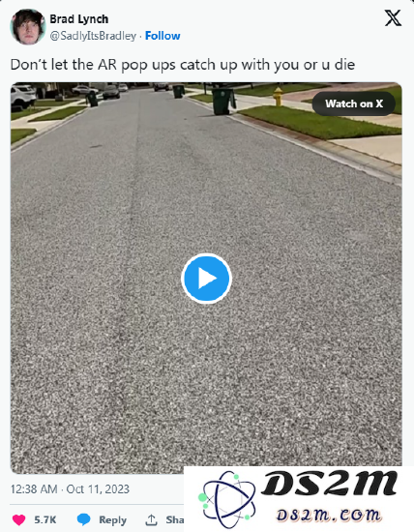Click the Brad Lynch display name
414x532 pixels.
coord(79,19)
